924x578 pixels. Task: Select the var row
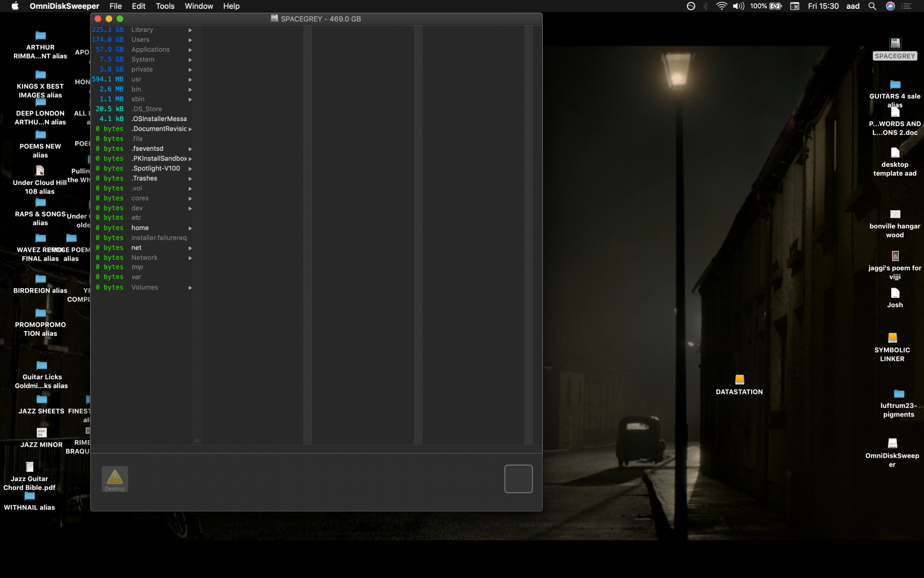(x=142, y=277)
